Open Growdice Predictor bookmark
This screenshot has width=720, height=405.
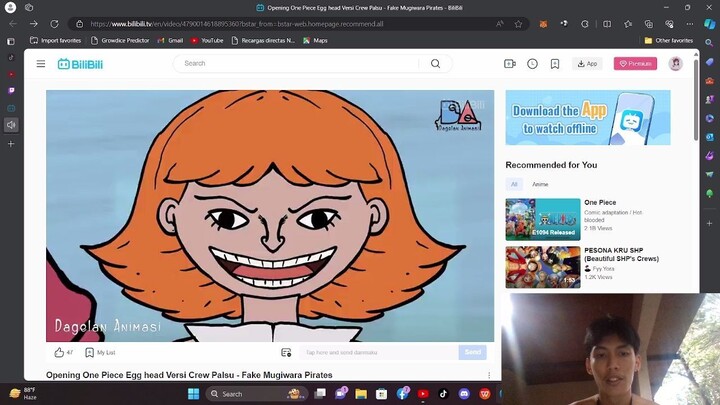pos(120,40)
